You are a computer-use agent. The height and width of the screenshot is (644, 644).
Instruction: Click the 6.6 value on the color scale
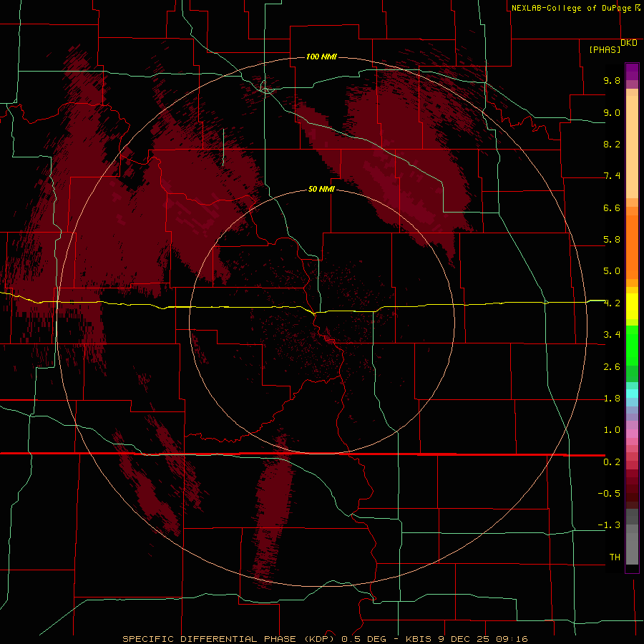(x=612, y=208)
